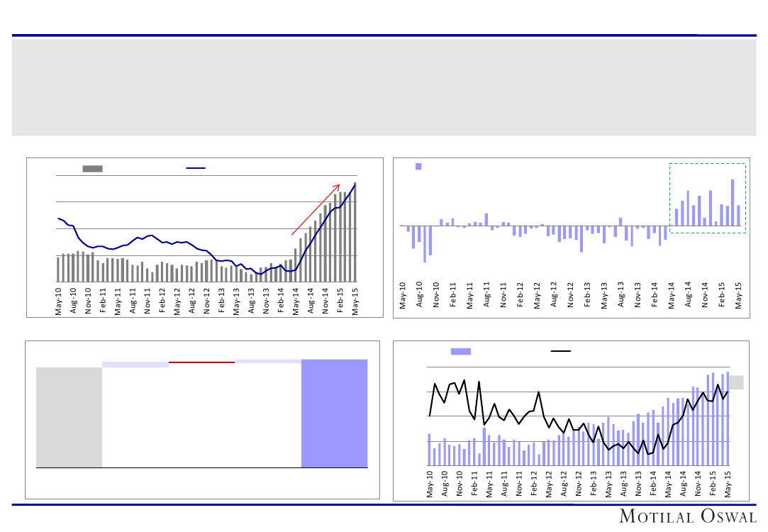Click the gray bar legend swatch
Viewport: 768px width, 532px height.
(92, 168)
